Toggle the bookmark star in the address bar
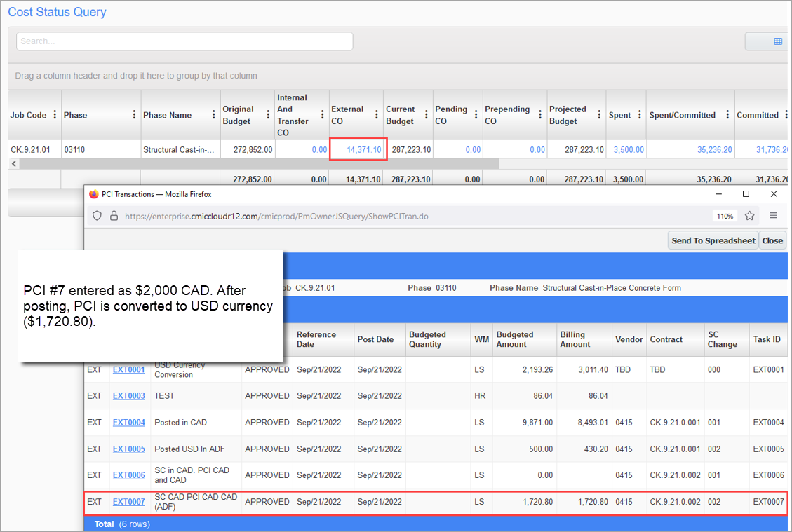This screenshot has height=532, width=792. [749, 215]
